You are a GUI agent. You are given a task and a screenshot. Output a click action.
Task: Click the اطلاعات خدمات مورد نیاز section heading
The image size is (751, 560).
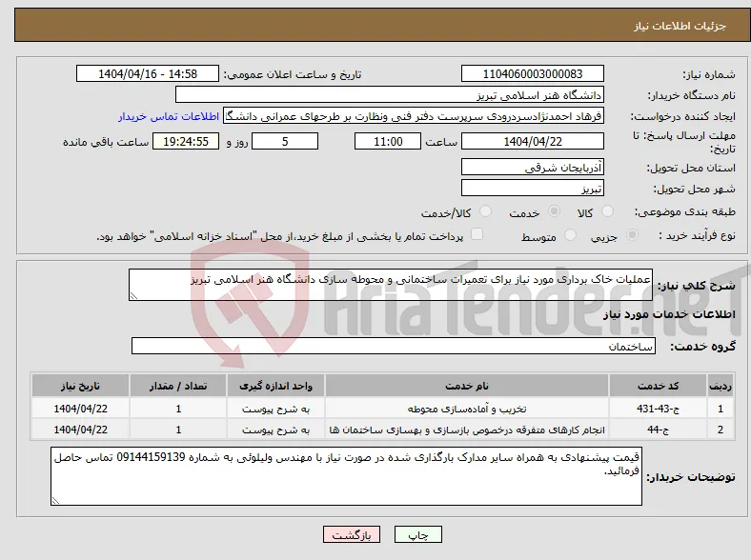click(669, 314)
